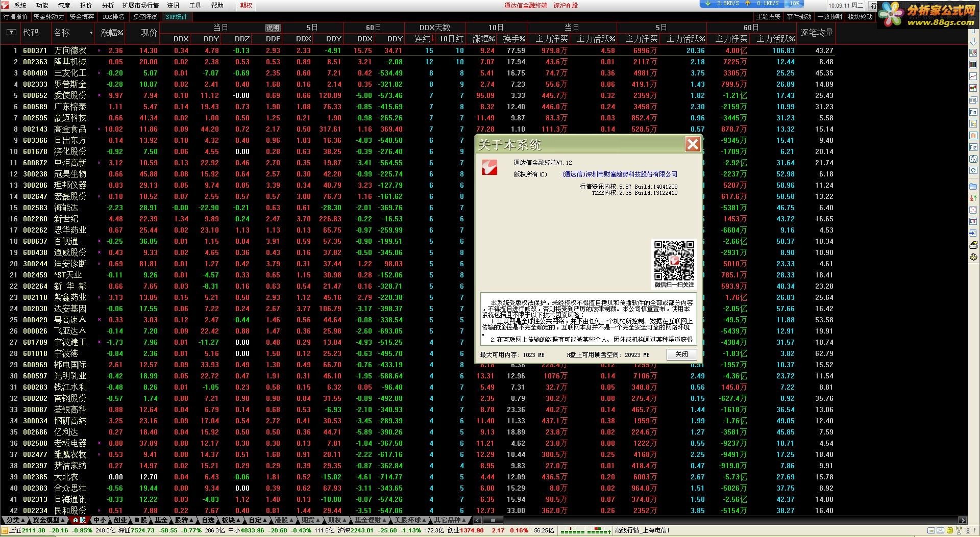Open the 事件驱动 tab
Viewport: 980px width, 537px height.
799,17
